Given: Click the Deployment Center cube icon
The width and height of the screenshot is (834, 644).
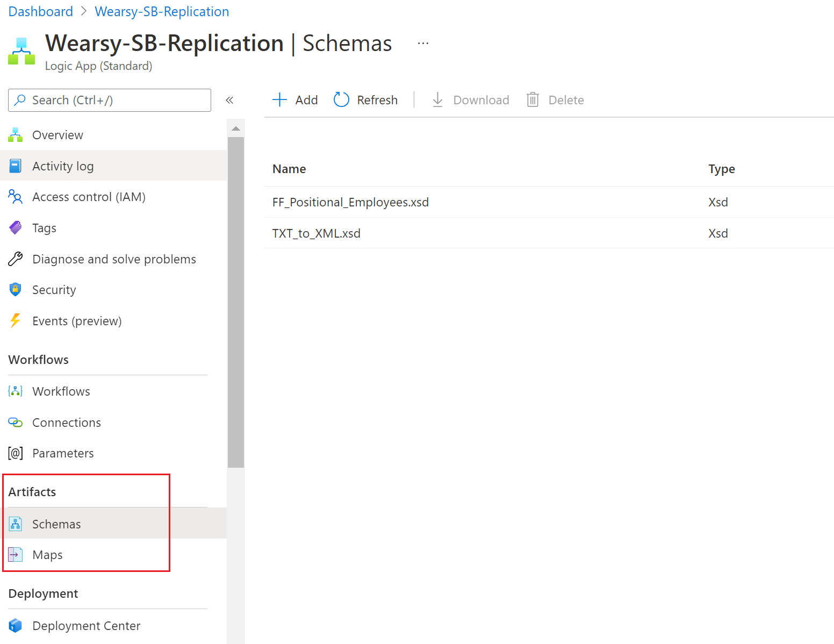Looking at the screenshot, I should pos(16,625).
